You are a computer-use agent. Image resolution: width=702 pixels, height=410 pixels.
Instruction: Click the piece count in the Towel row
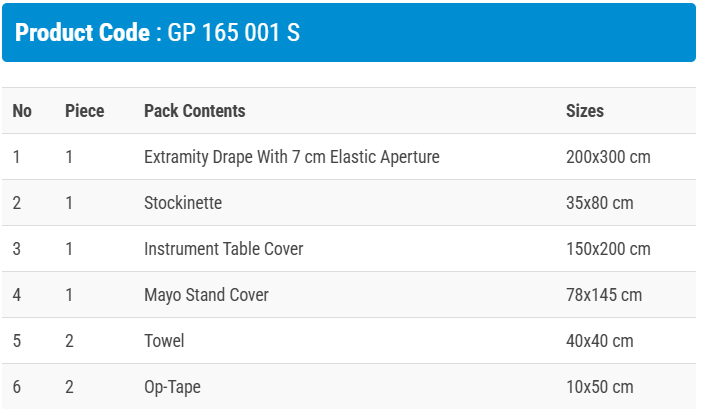click(x=69, y=341)
